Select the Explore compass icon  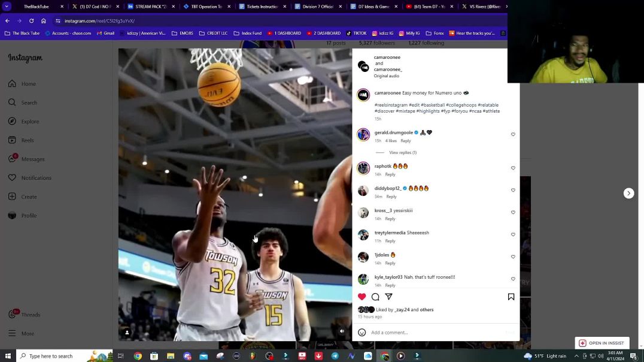pyautogui.click(x=13, y=121)
